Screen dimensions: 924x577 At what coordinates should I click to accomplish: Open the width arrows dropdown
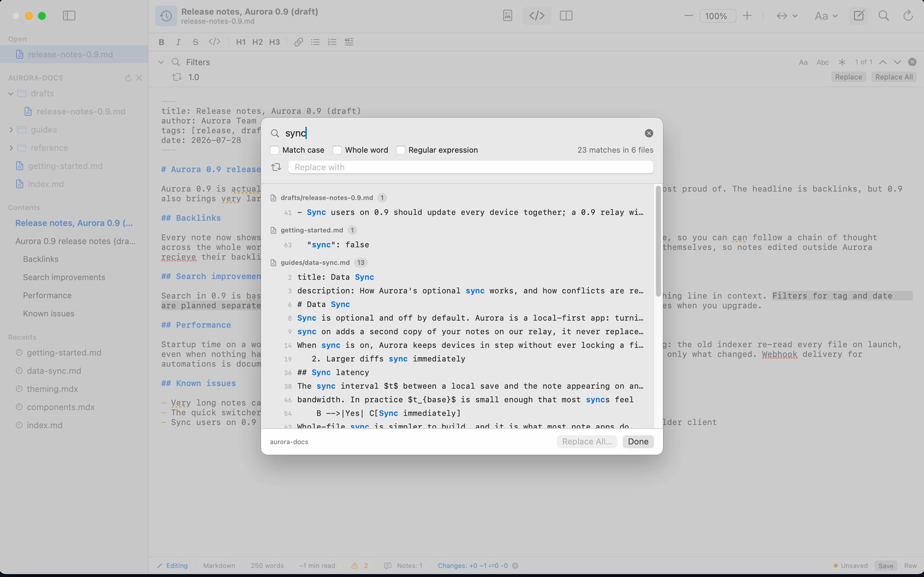pyautogui.click(x=787, y=16)
